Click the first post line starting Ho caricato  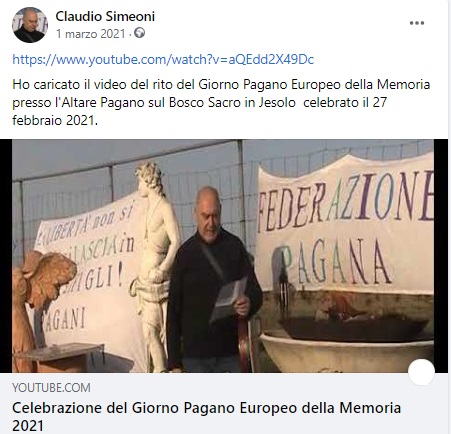pyautogui.click(x=221, y=85)
